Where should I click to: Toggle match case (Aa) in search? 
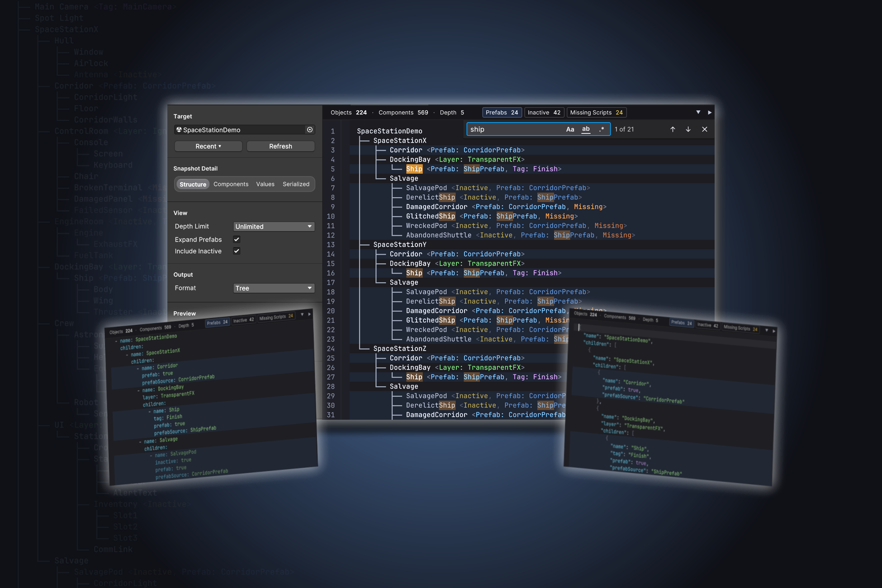(x=570, y=129)
